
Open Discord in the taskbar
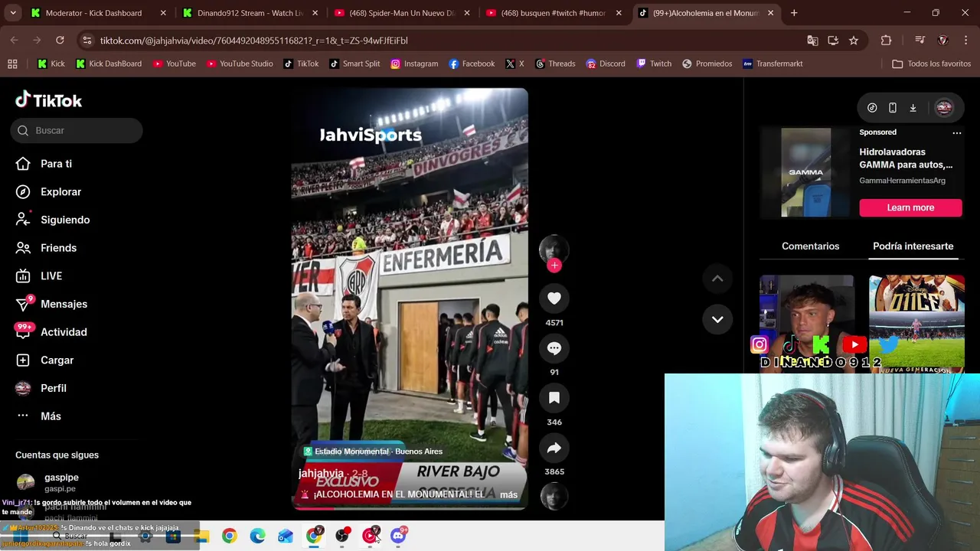tap(399, 536)
